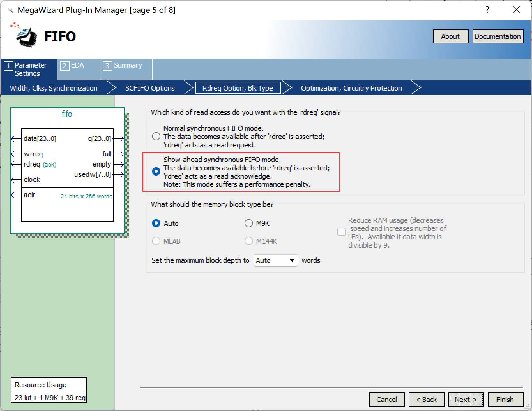
Task: Click the full output port label
Action: point(107,154)
